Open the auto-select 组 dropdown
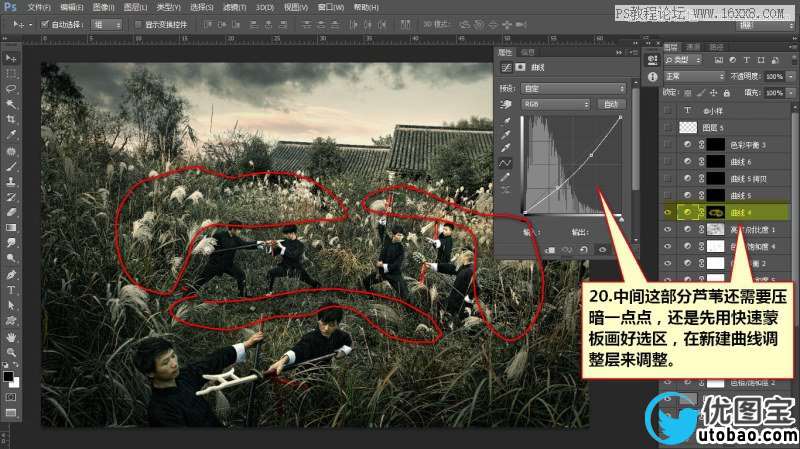Screen dimensions: 800x449 tap(107, 24)
